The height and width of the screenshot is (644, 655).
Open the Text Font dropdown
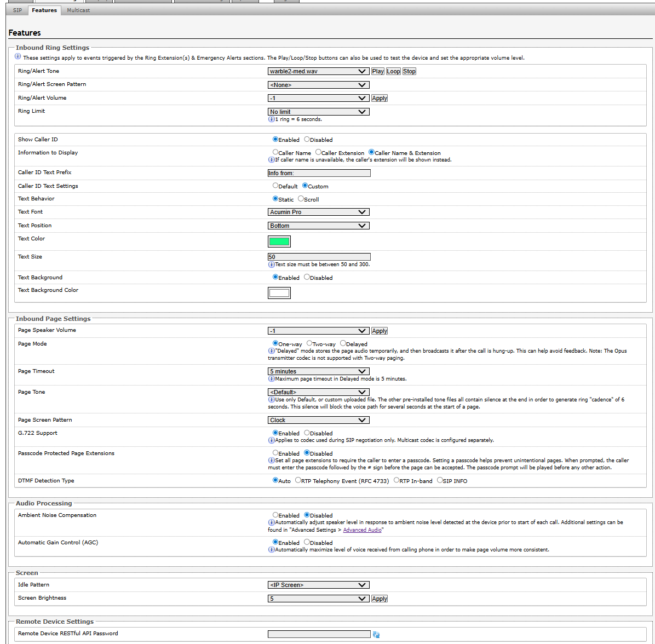coord(318,212)
